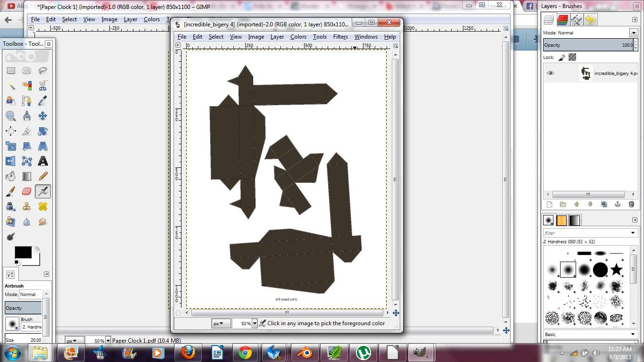Toggle alpha channel lock in Layers panel
This screenshot has height=362, width=644.
(x=572, y=57)
